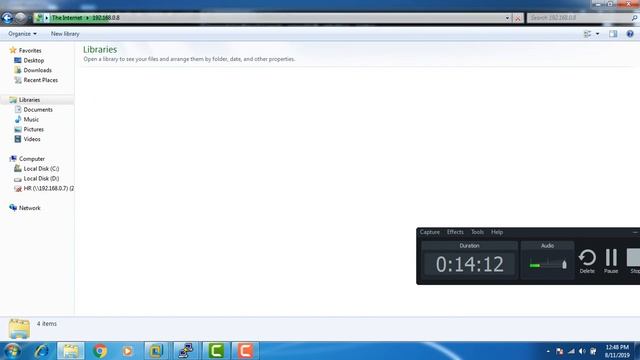
Task: Click the Computer icon in sidebar
Action: coord(13,158)
